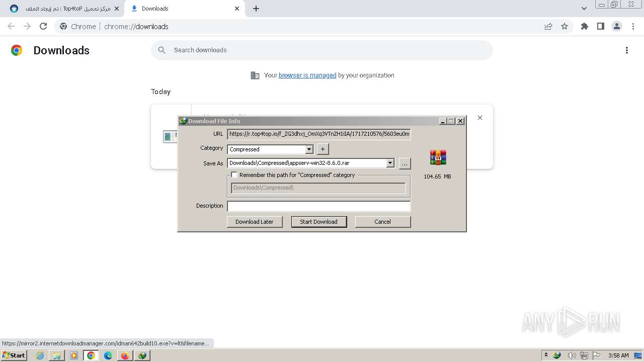Screen dimensions: 644x362
Task: Click the downloaded file thumbnail icon
Action: click(170, 136)
